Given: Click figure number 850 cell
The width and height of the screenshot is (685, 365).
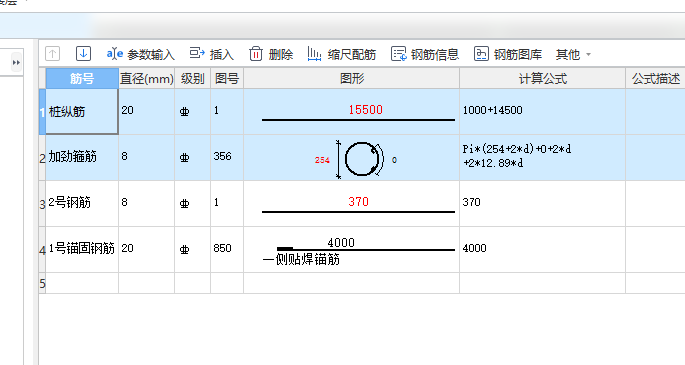Looking at the screenshot, I should (227, 249).
